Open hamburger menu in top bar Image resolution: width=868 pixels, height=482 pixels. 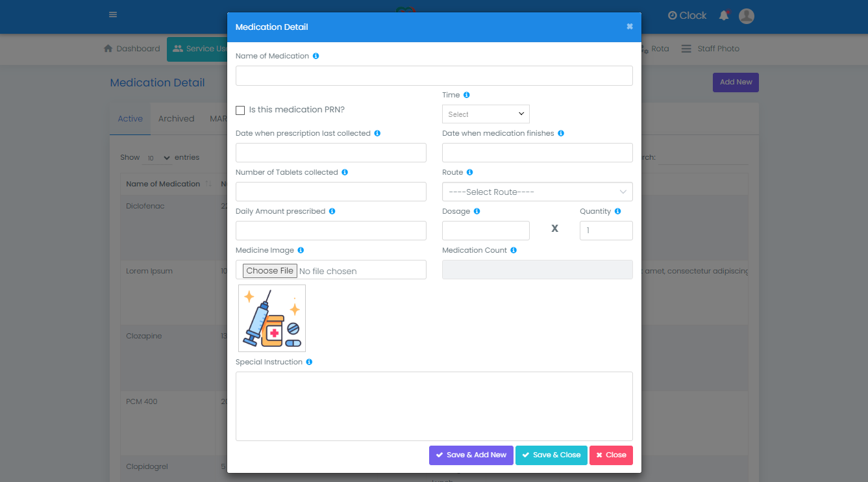pos(113,15)
